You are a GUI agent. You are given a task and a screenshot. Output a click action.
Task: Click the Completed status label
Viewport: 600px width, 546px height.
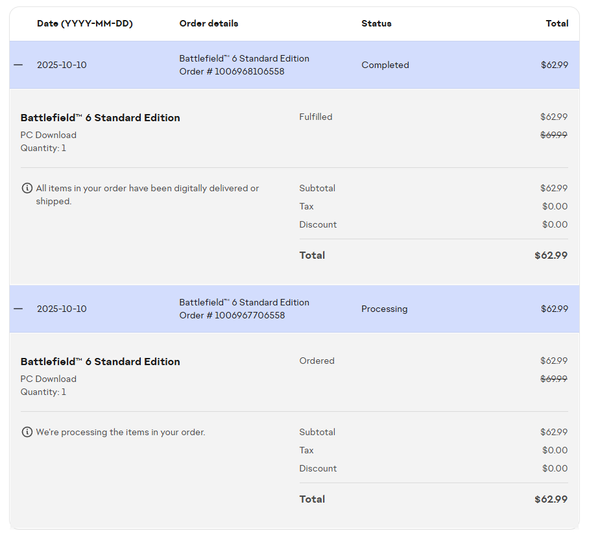tap(385, 65)
